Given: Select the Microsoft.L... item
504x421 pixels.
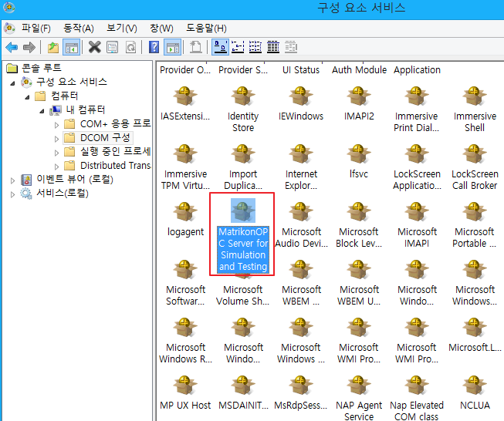Looking at the screenshot, I should coord(475,335).
